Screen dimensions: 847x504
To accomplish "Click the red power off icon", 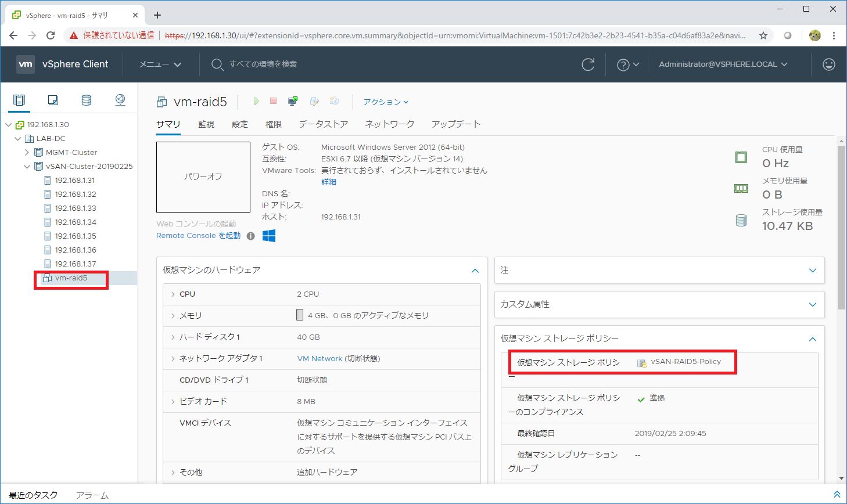I will [273, 101].
